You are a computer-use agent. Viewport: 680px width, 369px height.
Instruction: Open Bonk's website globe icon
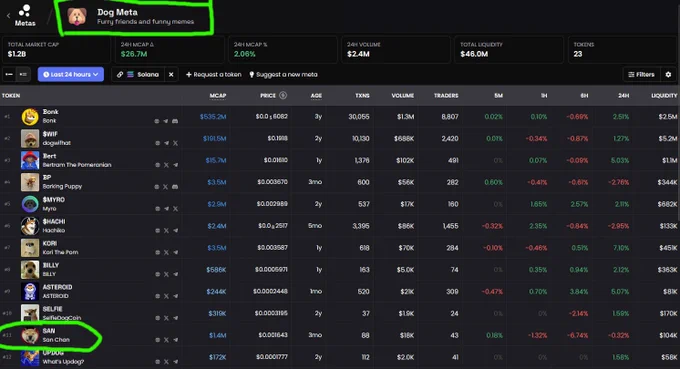(x=157, y=121)
